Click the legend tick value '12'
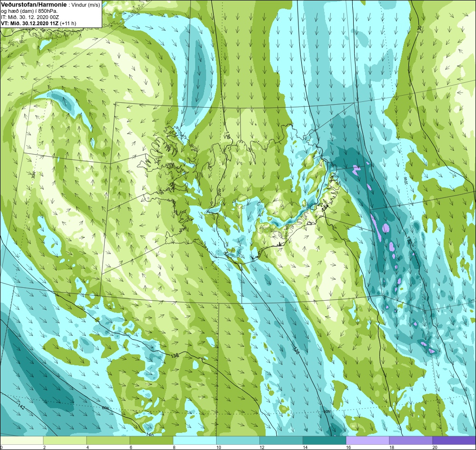Screen dimensions: 476x450 (262, 447)
